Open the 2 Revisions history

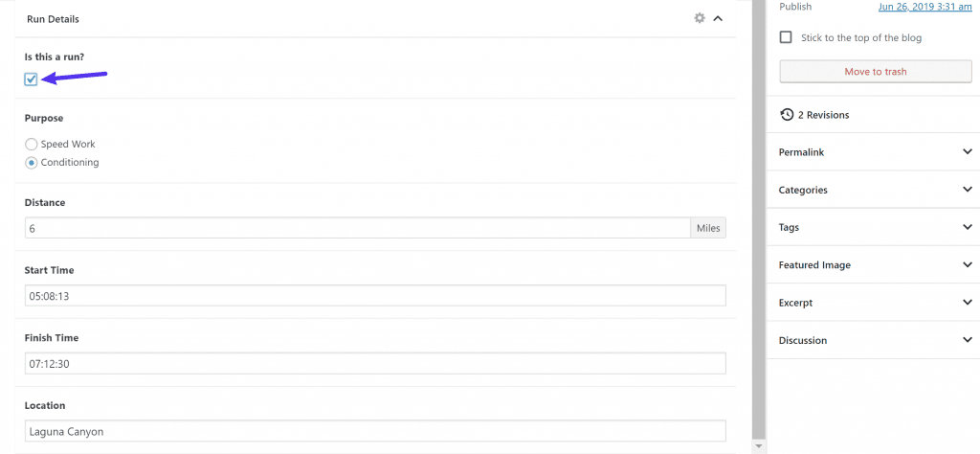[x=815, y=115]
